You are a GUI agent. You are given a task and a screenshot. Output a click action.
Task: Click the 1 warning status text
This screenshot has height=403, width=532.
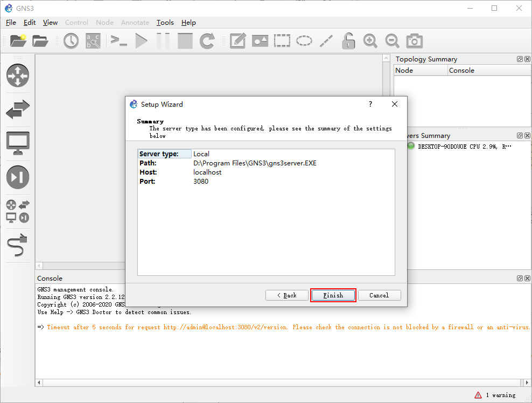[x=501, y=395]
